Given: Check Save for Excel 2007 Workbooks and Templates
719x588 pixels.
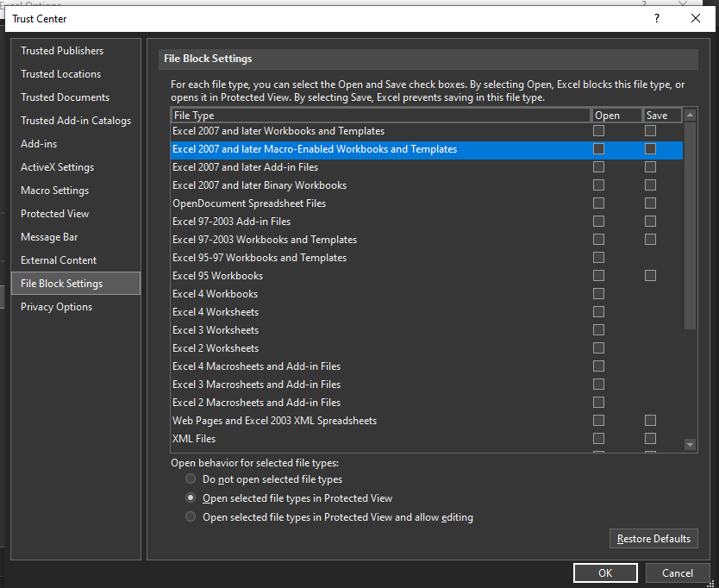Looking at the screenshot, I should pos(650,131).
